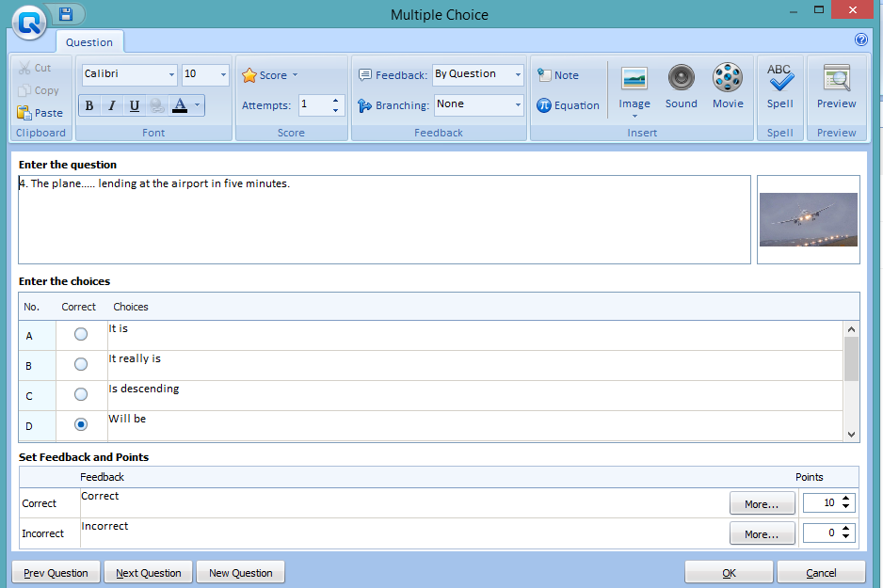This screenshot has height=588, width=883.
Task: Click the Save floppy disk icon
Action: [66, 14]
